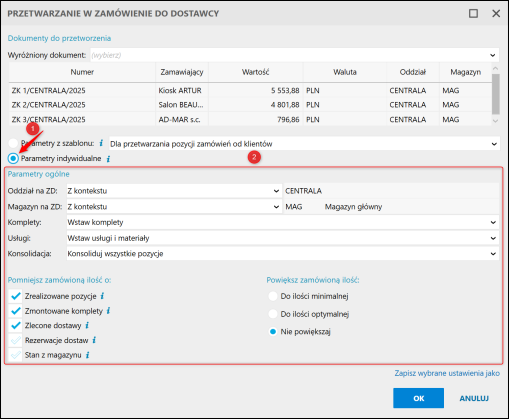Screen dimensions: 509x419
Task: Enable Rezerwacje dostaw checkbox
Action: (15, 340)
